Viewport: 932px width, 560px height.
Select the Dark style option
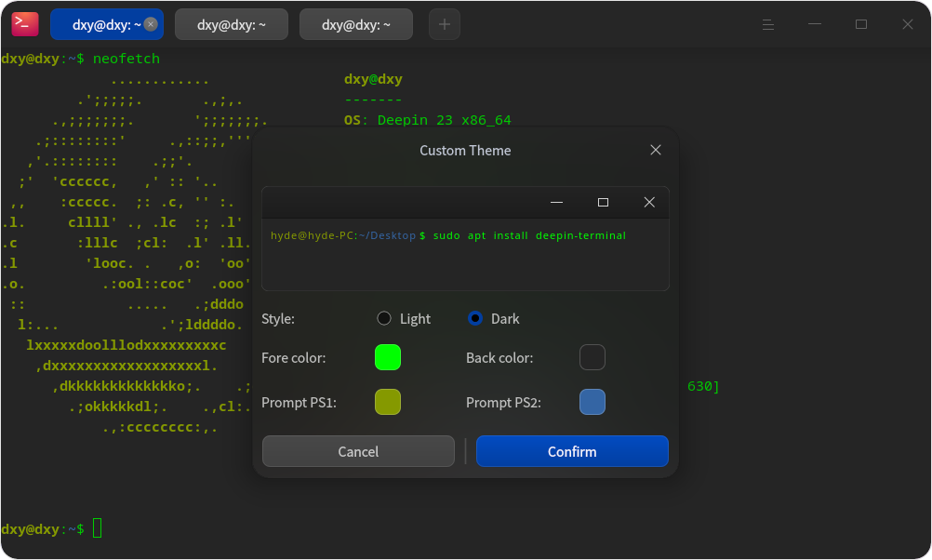click(473, 318)
